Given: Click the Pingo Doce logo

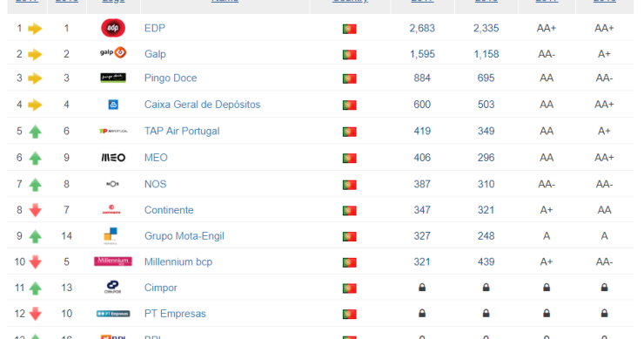Looking at the screenshot, I should [113, 78].
